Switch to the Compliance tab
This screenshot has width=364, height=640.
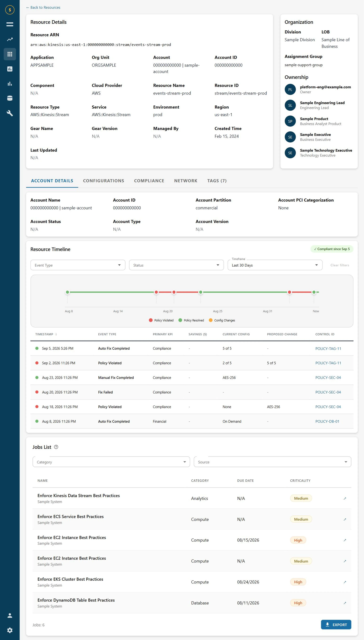pyautogui.click(x=149, y=181)
